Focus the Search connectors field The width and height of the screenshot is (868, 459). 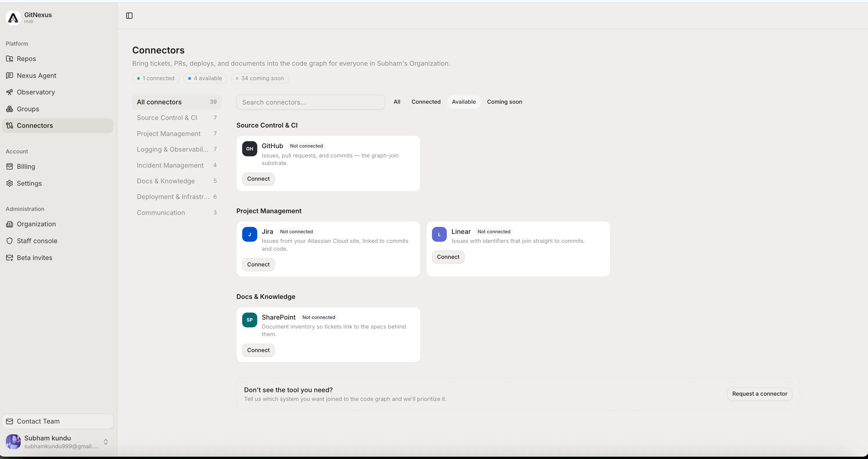311,102
